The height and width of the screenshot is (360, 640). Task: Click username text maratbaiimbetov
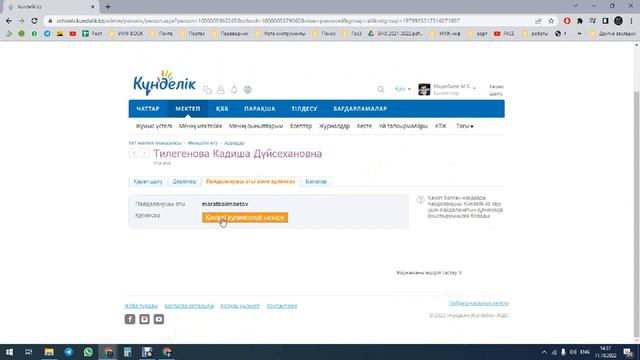tap(225, 204)
